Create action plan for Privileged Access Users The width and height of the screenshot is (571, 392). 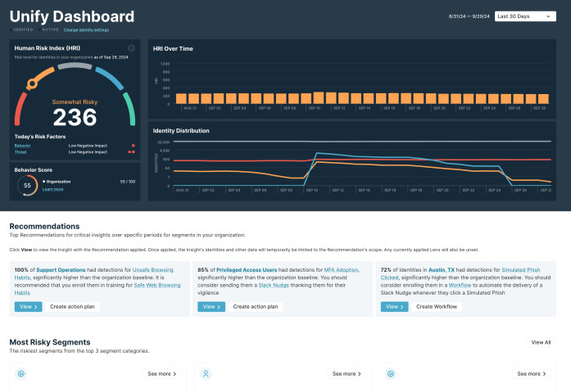pos(255,306)
